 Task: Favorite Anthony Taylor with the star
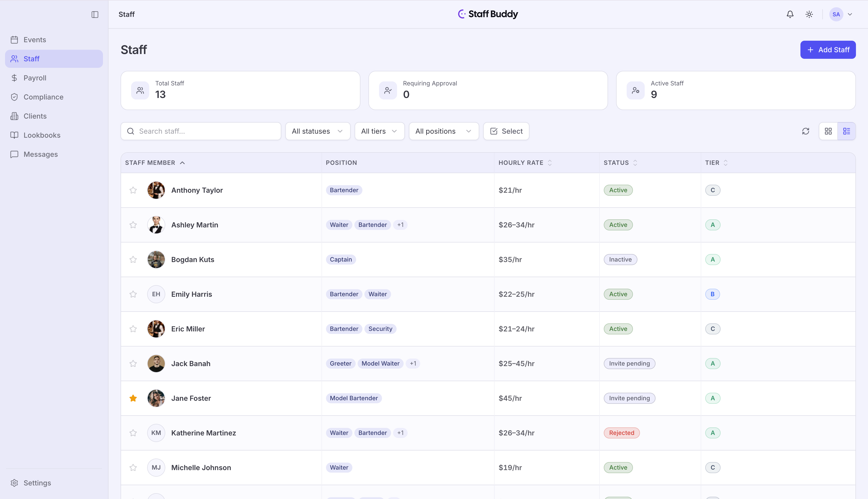coord(133,190)
